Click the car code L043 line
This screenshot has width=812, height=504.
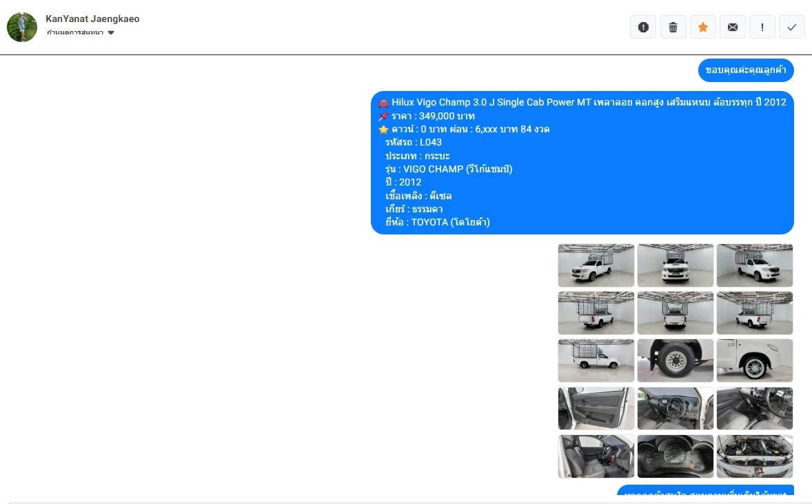click(x=414, y=142)
